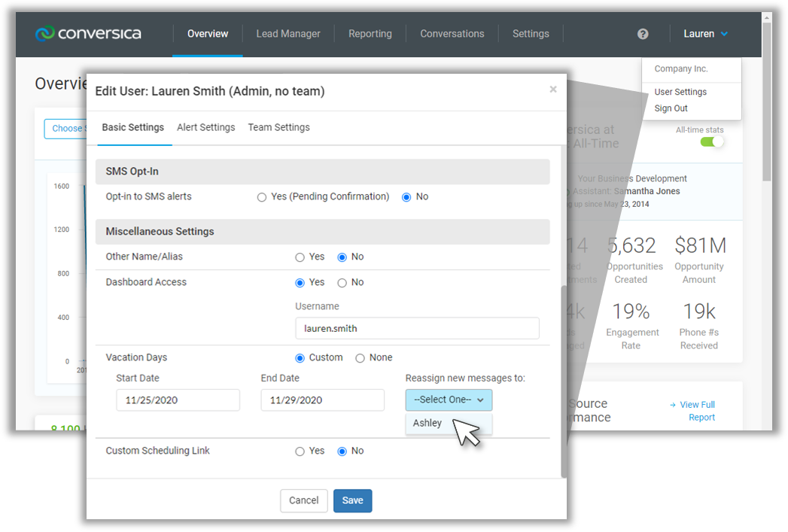Click the End Date field
Image resolution: width=788 pixels, height=532 pixels.
pyautogui.click(x=323, y=400)
